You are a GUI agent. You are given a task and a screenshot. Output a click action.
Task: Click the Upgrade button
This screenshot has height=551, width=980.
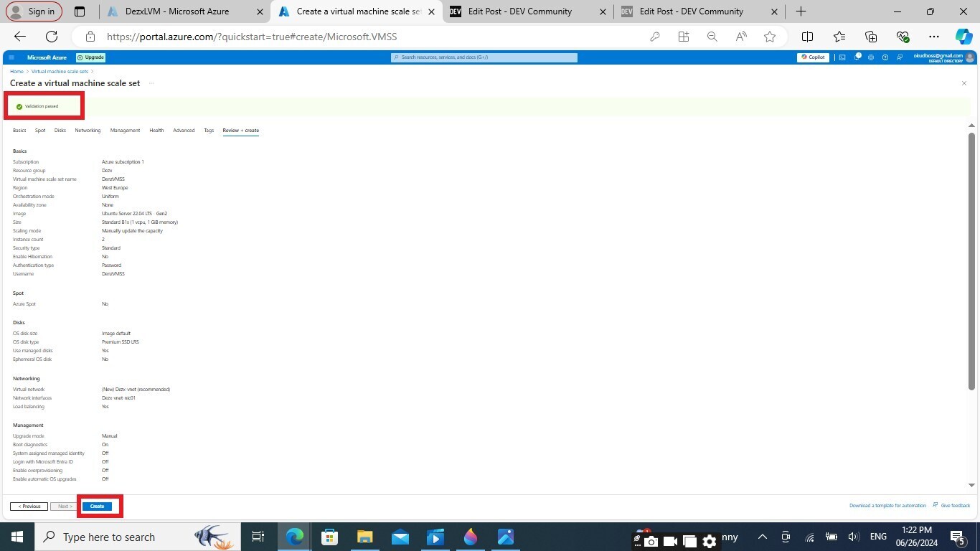tap(91, 57)
